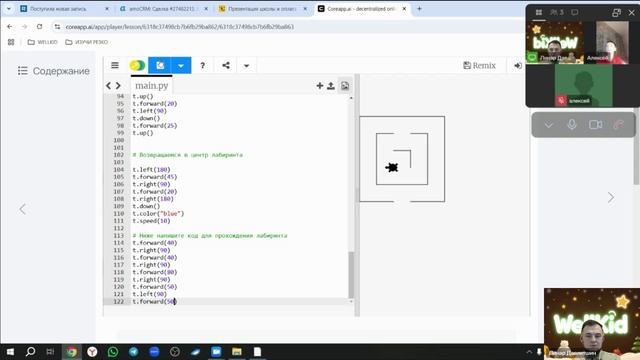Reload the page
The image size is (640, 360).
coord(39,27)
